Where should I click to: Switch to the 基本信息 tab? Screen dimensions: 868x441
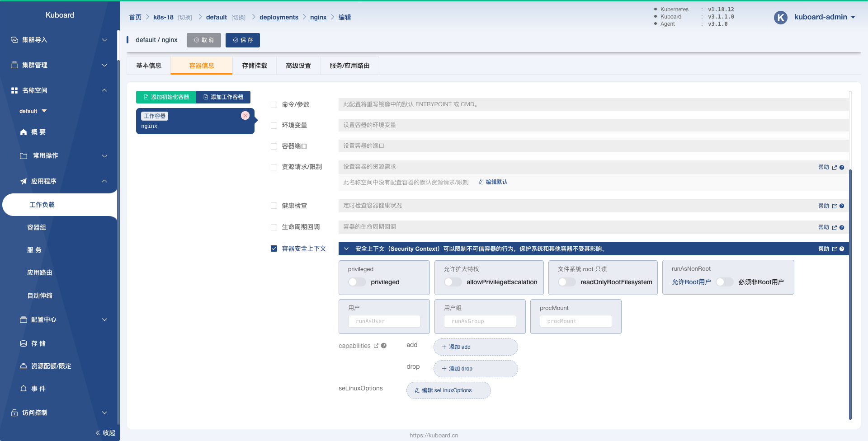pyautogui.click(x=149, y=66)
